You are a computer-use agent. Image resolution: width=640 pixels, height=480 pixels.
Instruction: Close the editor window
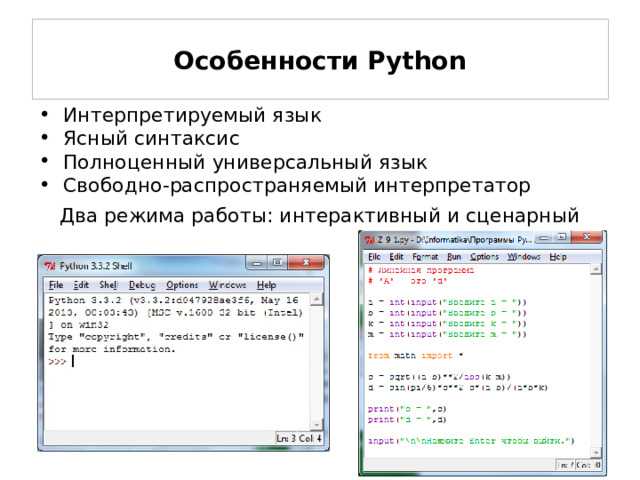587,237
